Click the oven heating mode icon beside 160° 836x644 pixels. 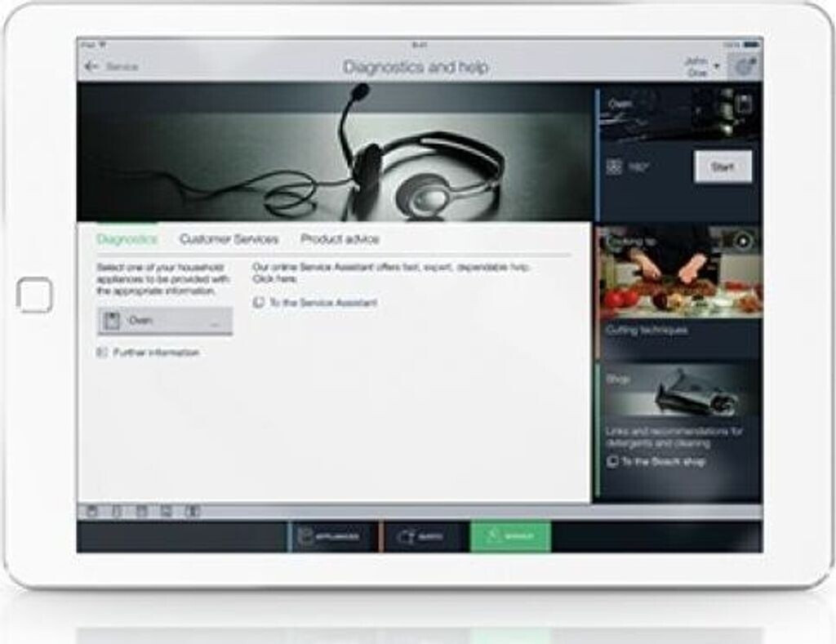coord(615,167)
